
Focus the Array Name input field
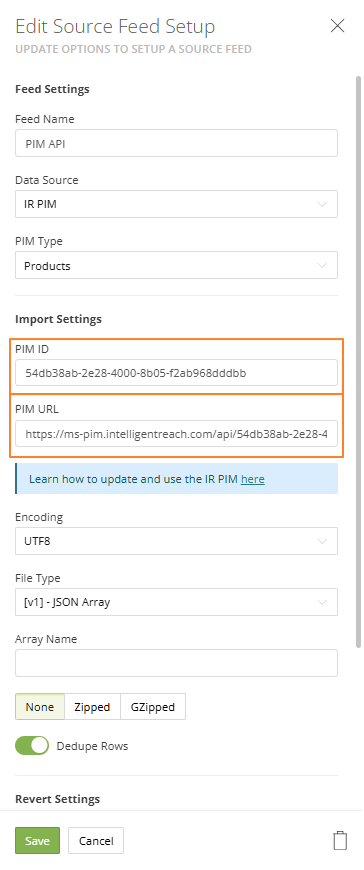tap(176, 663)
